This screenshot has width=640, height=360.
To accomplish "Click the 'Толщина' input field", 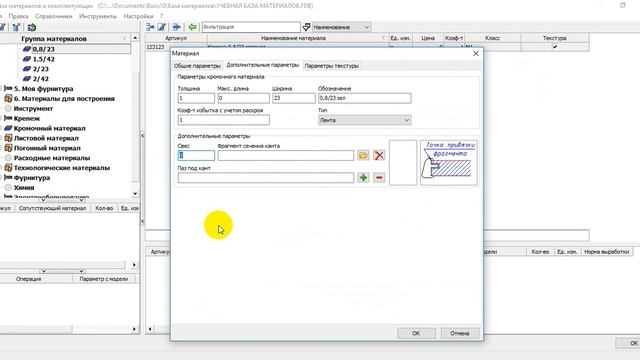I will click(x=196, y=98).
